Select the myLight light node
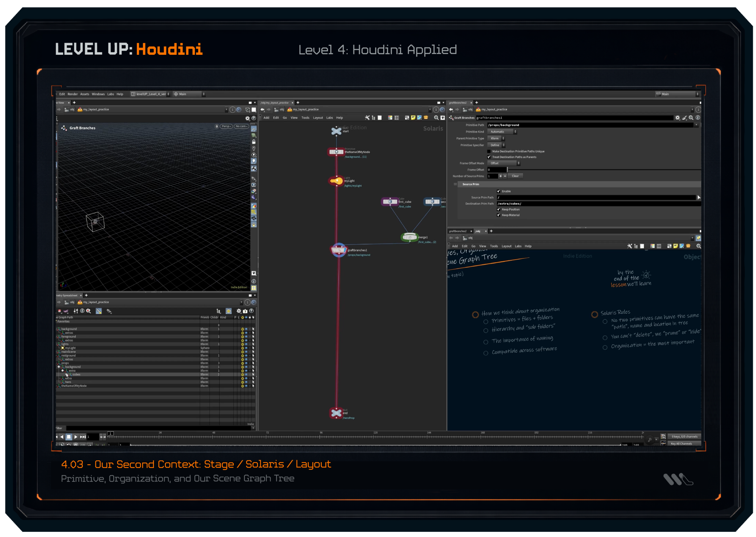The height and width of the screenshot is (537, 756). 336,181
